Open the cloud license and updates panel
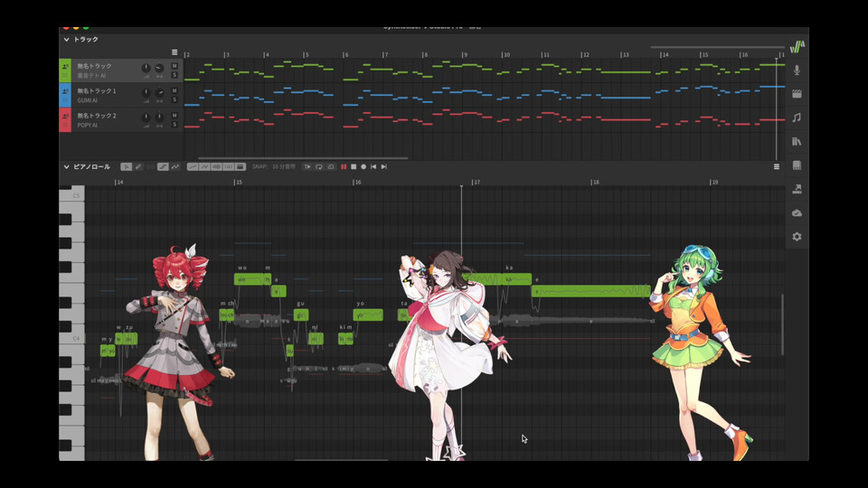Viewport: 868px width, 488px height. (x=797, y=213)
